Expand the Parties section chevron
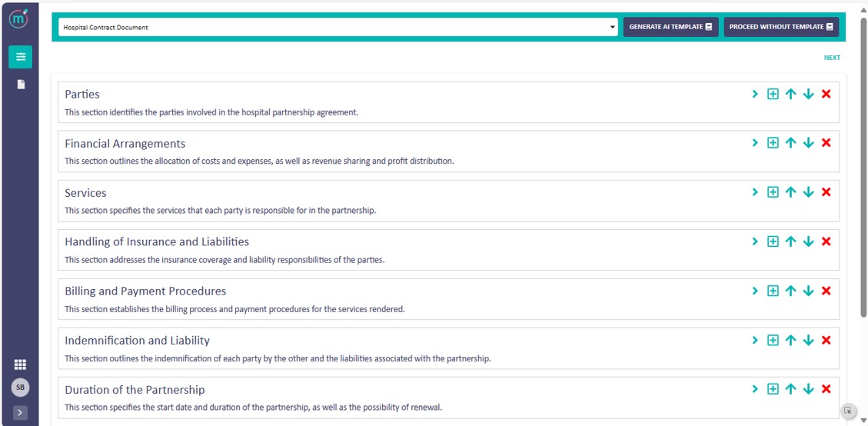The image size is (868, 426). coord(754,94)
